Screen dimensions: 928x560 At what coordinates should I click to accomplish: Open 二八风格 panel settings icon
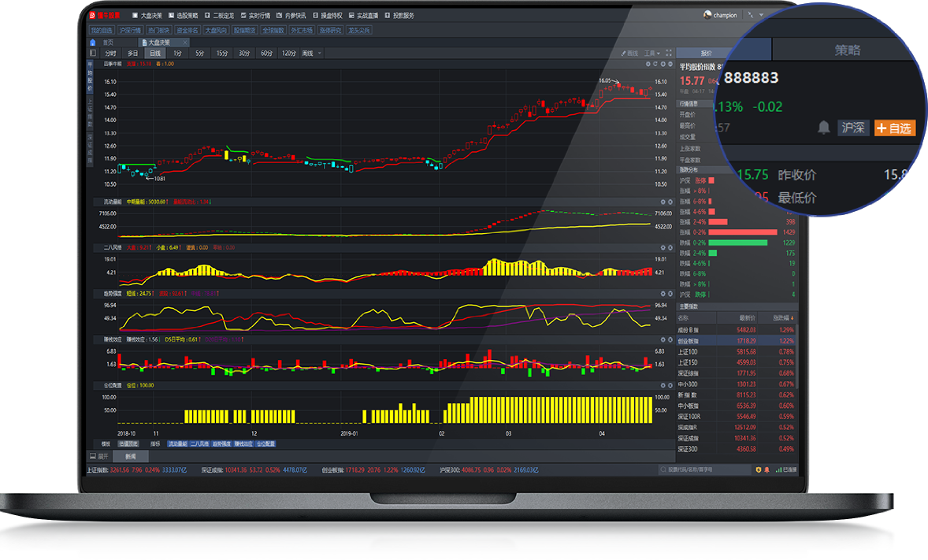point(663,247)
